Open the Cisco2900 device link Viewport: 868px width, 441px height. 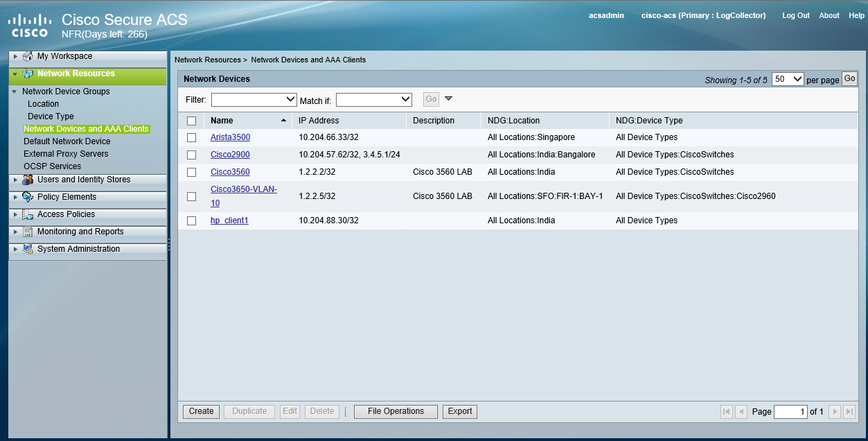click(x=230, y=155)
